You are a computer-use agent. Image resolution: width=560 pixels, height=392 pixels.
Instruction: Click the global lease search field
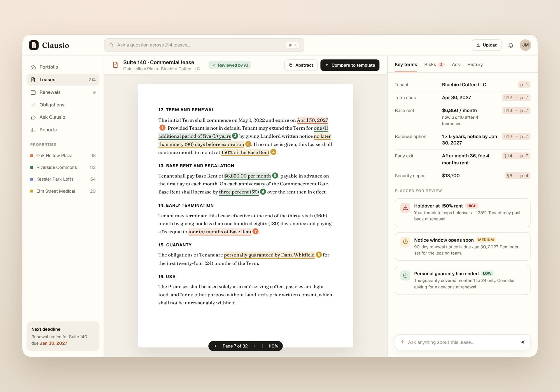click(204, 45)
